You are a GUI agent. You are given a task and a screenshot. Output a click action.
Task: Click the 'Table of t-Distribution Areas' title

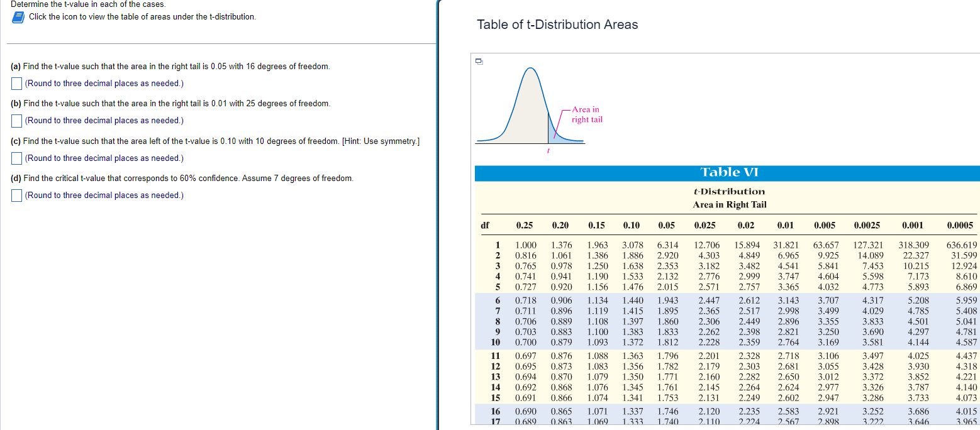click(557, 25)
